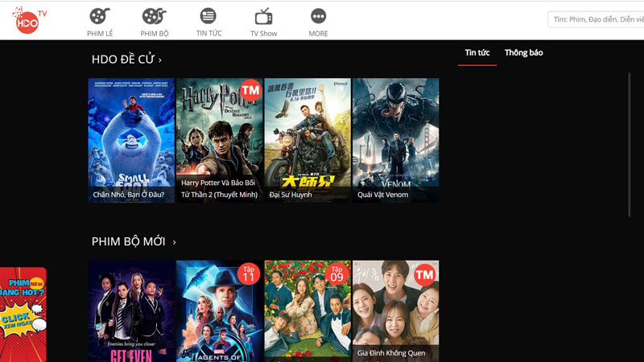The height and width of the screenshot is (362, 644).
Task: Open the Harry Potter Và Bảo Bối Tử Thần 2 title
Action: pos(219,189)
